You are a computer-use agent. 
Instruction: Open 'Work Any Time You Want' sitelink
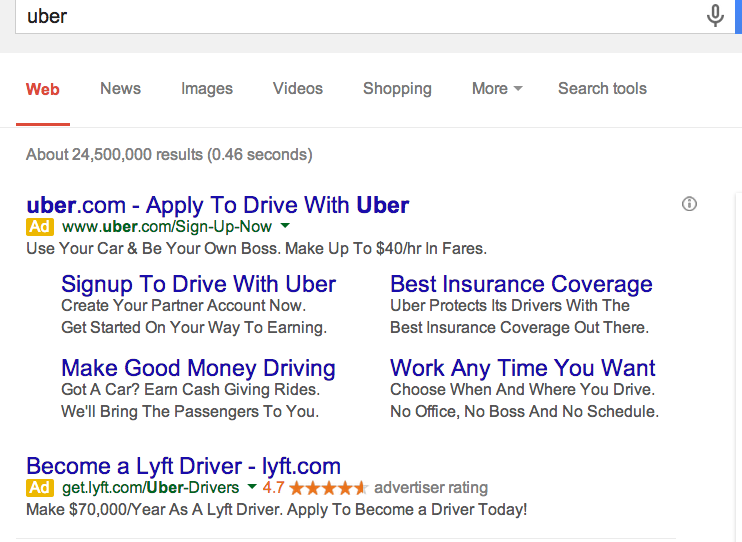point(522,368)
